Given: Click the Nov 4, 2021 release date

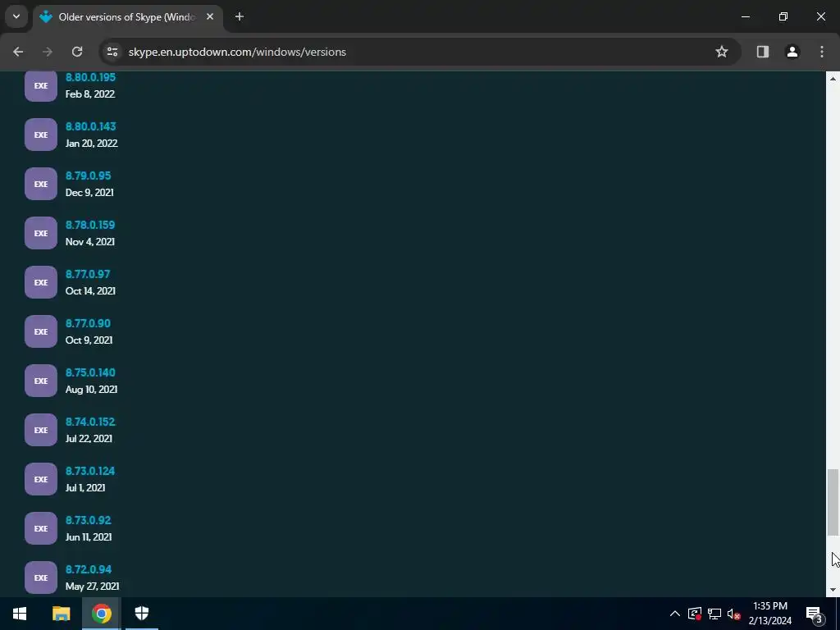Looking at the screenshot, I should point(90,242).
